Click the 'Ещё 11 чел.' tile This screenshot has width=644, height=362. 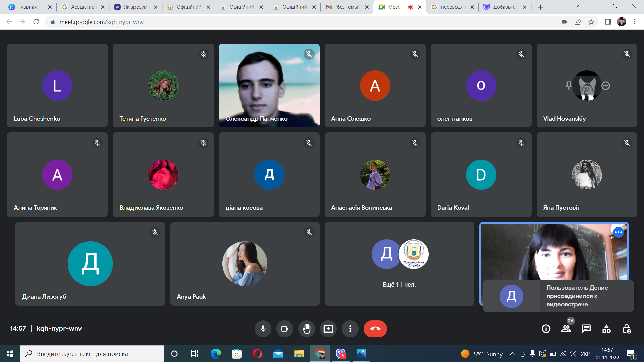[x=399, y=264]
